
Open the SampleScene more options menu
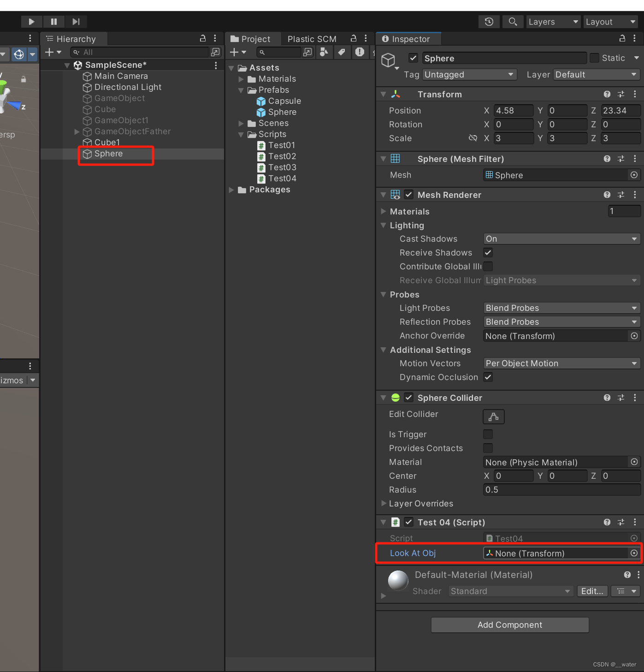coord(216,65)
